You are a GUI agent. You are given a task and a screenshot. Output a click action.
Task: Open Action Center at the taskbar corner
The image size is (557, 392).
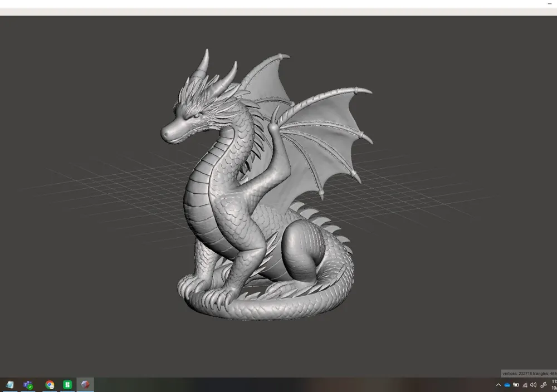[x=556, y=384]
